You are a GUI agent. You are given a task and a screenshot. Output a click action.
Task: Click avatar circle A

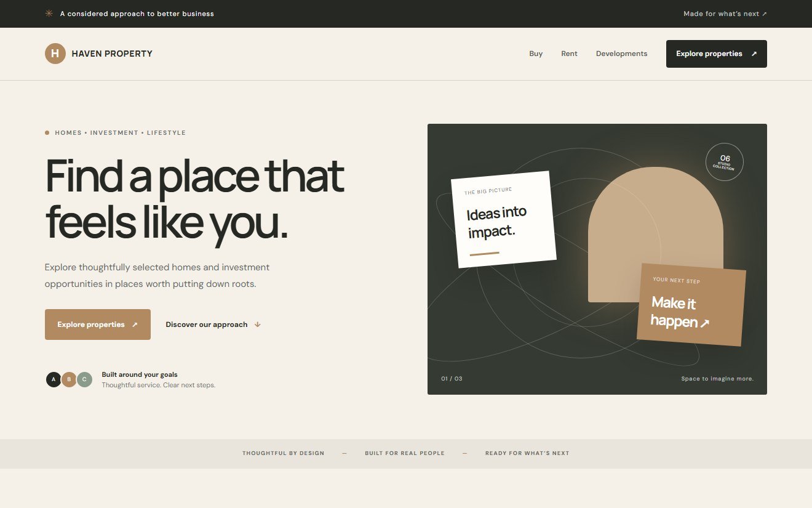[54, 379]
